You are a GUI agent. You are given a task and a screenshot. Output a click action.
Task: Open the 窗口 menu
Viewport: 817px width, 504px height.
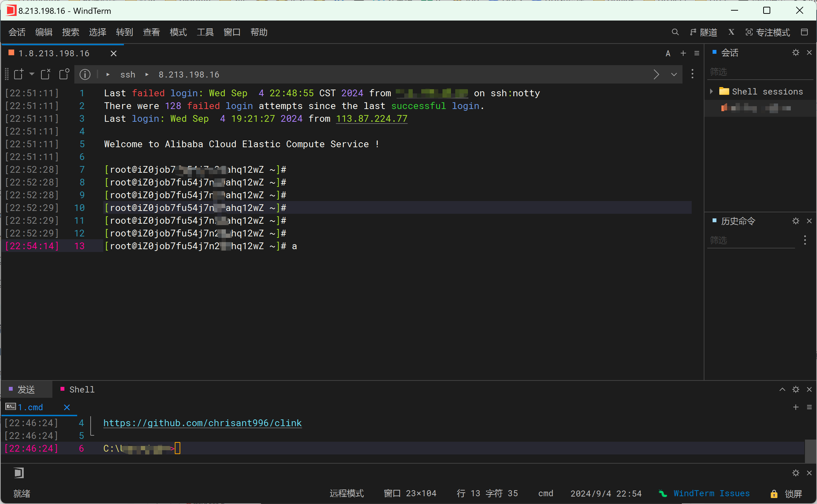click(232, 32)
